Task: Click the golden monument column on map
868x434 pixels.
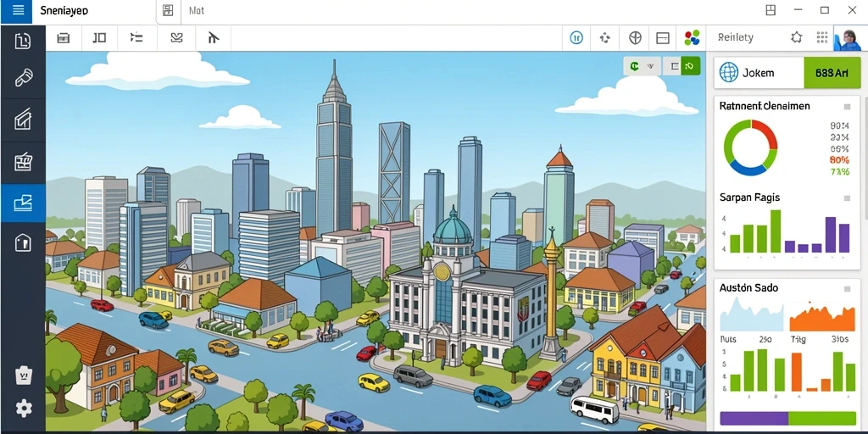Action: coord(551,293)
